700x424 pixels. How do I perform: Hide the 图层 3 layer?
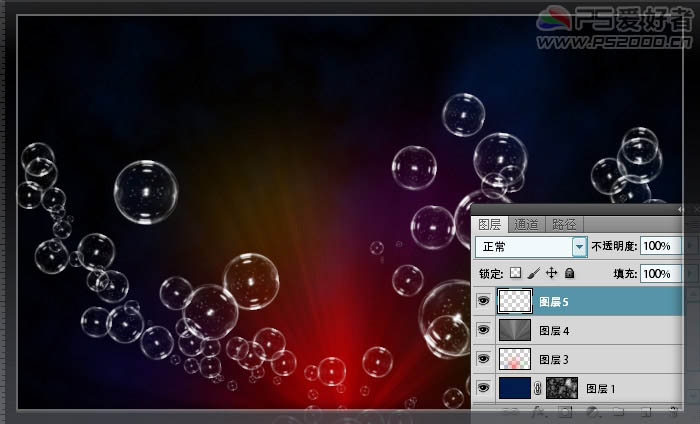tap(484, 358)
